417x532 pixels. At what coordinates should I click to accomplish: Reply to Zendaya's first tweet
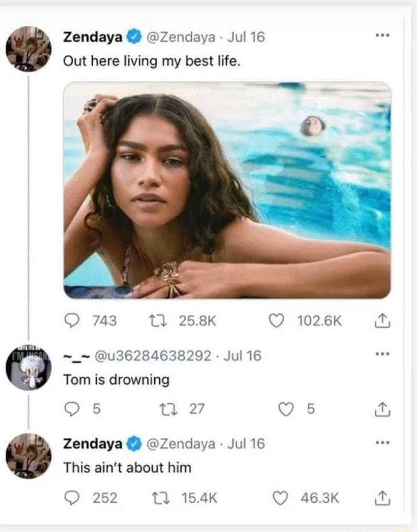pos(73,321)
